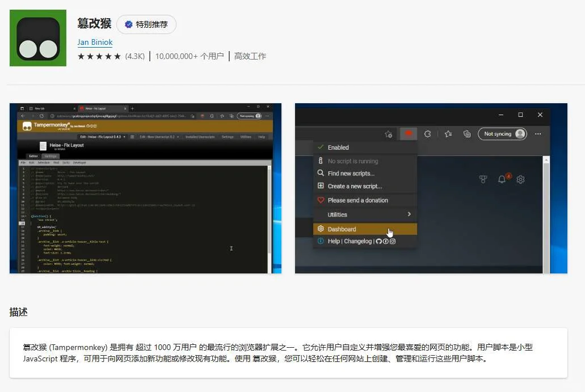Switch to the Settings tab in the editor

[49, 155]
